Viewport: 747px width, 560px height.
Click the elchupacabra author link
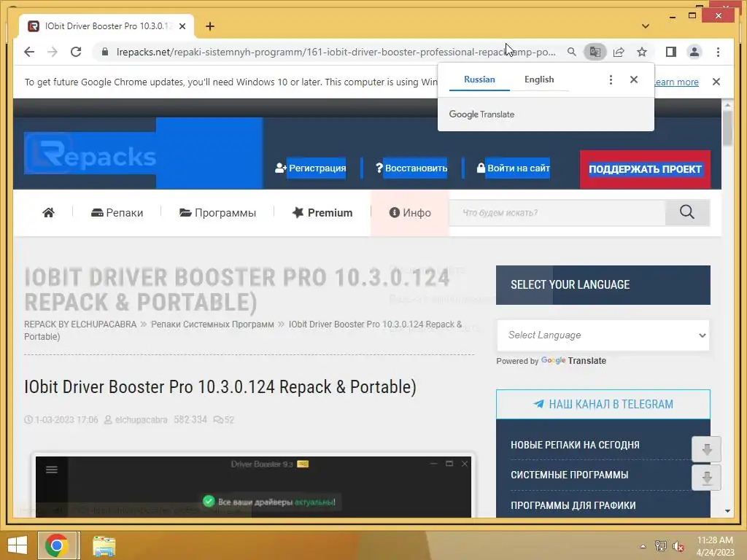141,419
